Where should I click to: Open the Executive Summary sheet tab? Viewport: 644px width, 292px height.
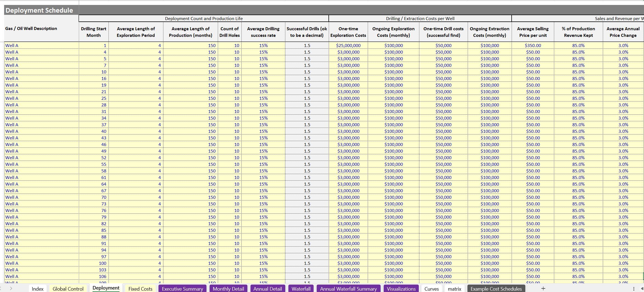[182, 289]
